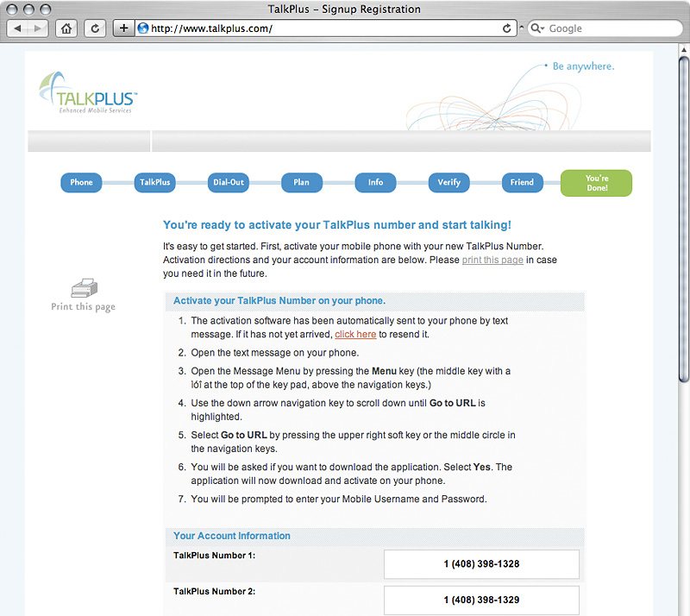Add bookmark with the plus button
Image resolution: width=690 pixels, height=616 pixels.
[124, 28]
